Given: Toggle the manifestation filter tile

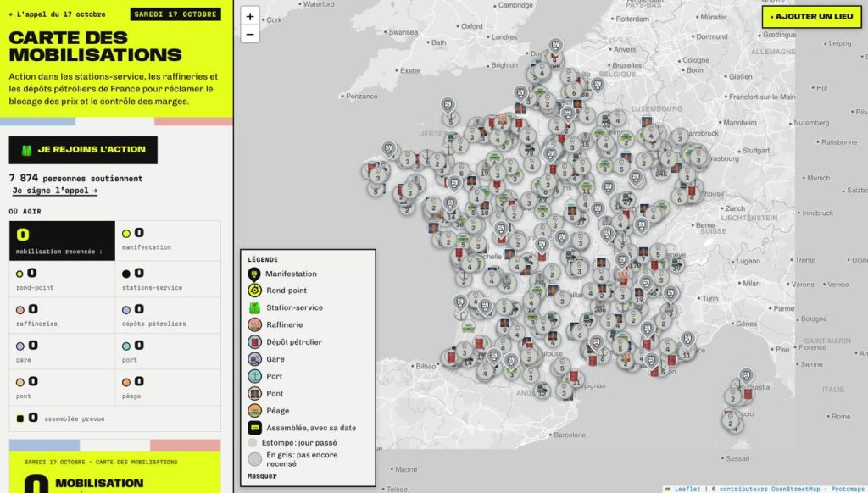Looking at the screenshot, I should (168, 241).
